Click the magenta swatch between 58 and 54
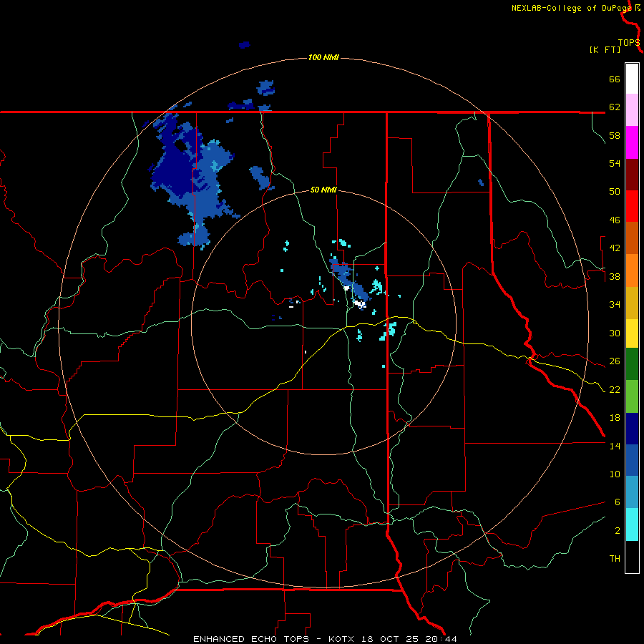 point(632,142)
